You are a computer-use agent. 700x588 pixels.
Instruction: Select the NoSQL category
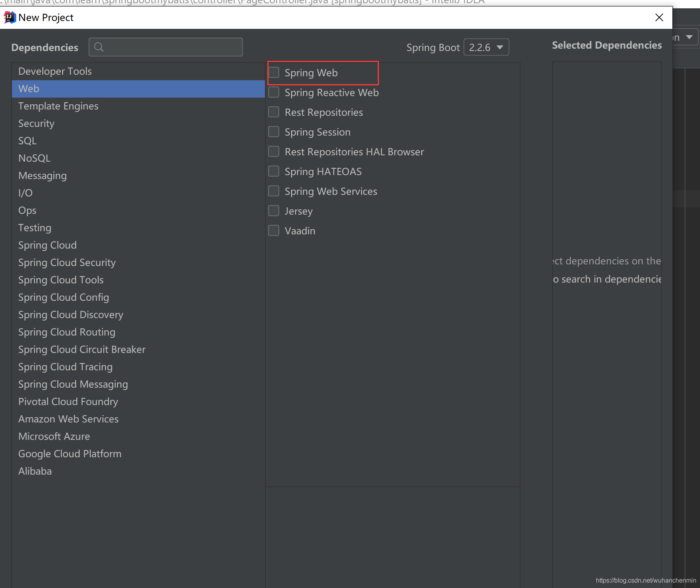coord(138,158)
